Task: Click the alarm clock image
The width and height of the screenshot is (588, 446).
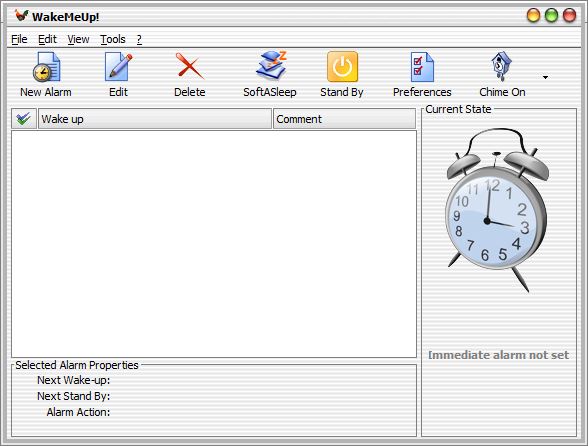Action: (496, 210)
